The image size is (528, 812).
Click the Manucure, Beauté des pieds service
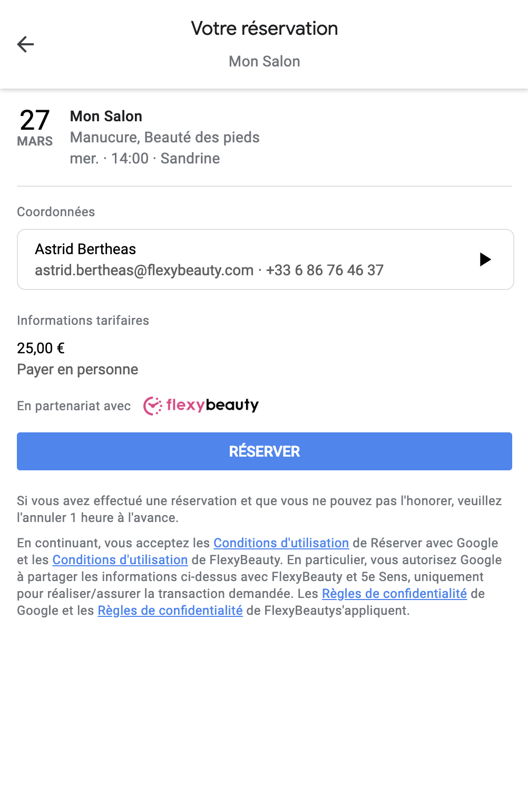pyautogui.click(x=165, y=137)
